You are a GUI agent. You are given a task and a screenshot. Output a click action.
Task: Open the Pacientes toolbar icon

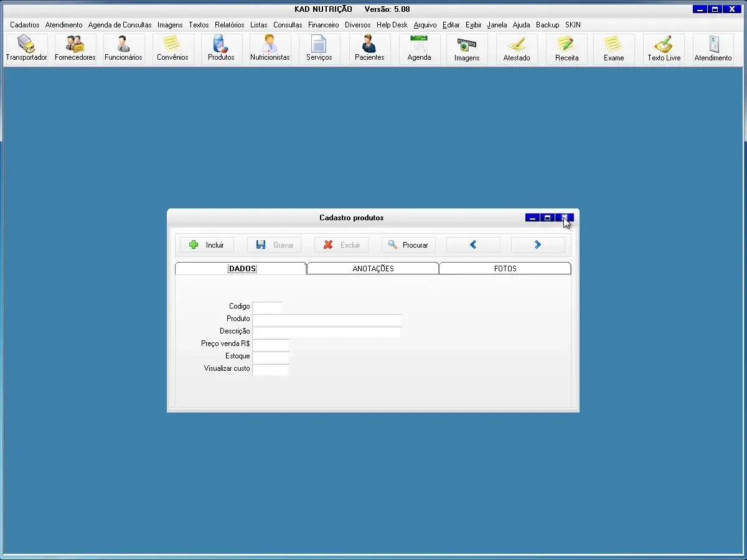click(x=369, y=49)
